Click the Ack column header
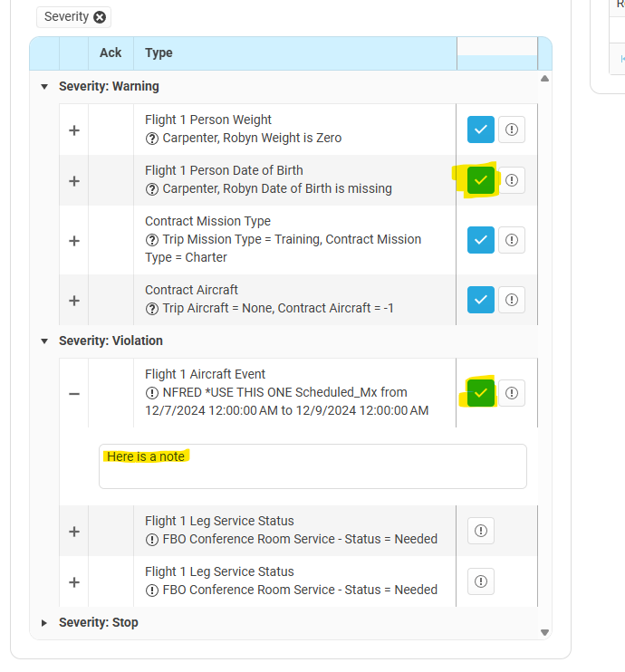Image resolution: width=625 pixels, height=672 pixels. (x=111, y=53)
